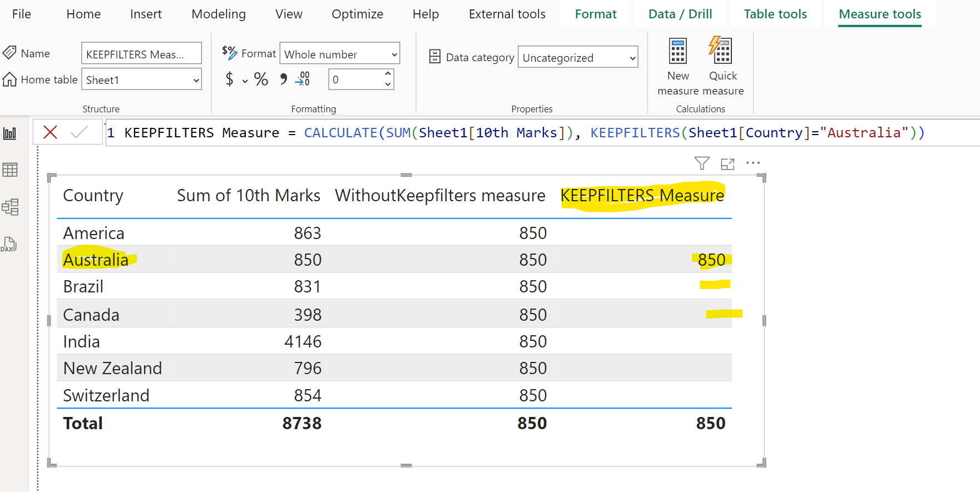
Task: Open the Table tools tab
Action: (x=775, y=14)
